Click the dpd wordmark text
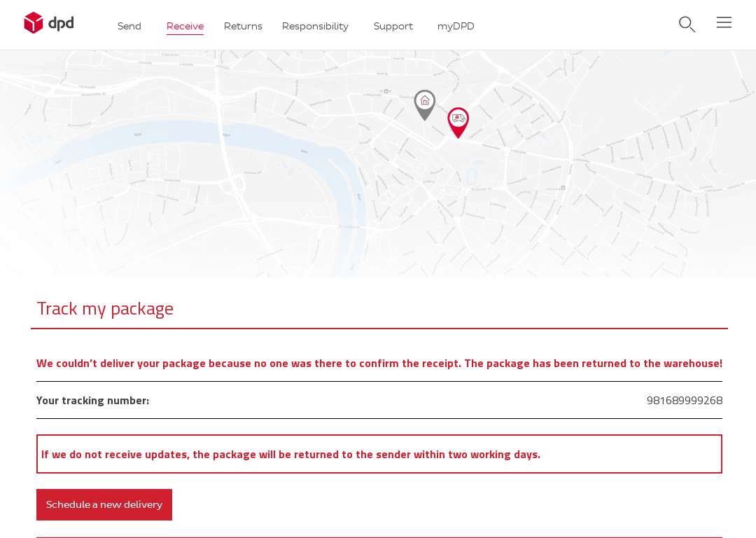The height and width of the screenshot is (538, 756). 61,22
